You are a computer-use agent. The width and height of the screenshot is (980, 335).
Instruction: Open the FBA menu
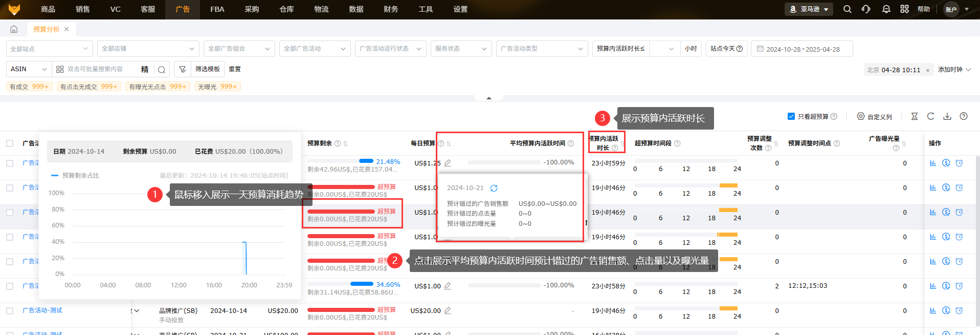tap(217, 9)
